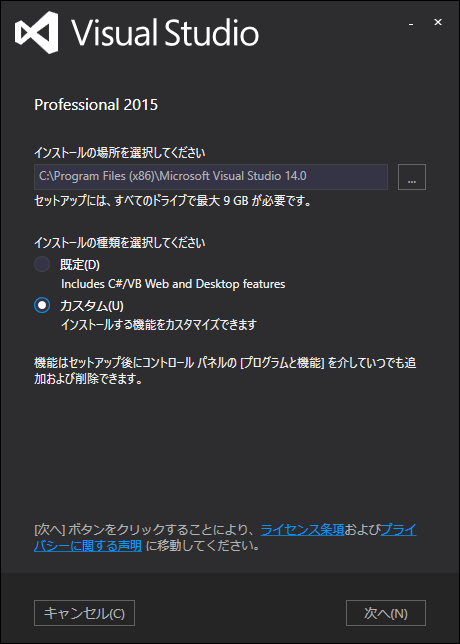
Task: Minimize the installer window
Action: (411, 24)
